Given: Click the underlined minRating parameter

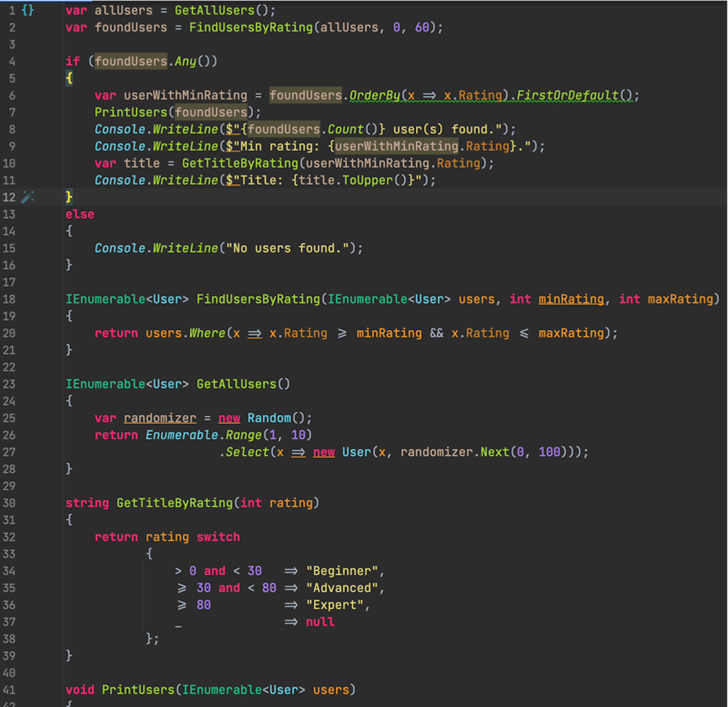Looking at the screenshot, I should 571,299.
